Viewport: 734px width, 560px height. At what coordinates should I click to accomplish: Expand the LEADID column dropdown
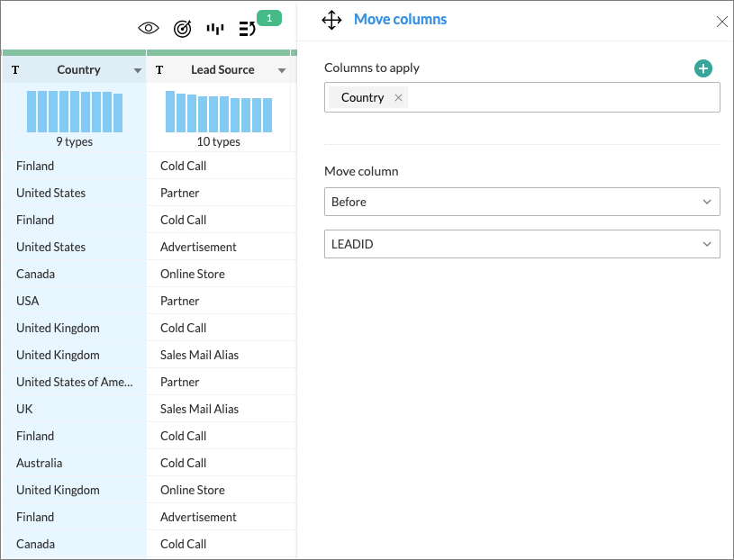click(521, 244)
